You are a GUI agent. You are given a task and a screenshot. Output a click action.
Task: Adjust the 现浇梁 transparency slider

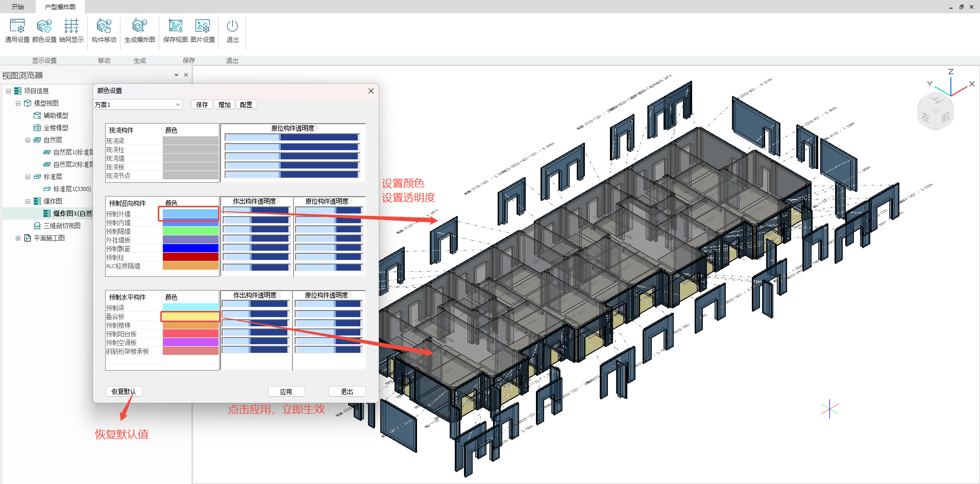[x=292, y=138]
